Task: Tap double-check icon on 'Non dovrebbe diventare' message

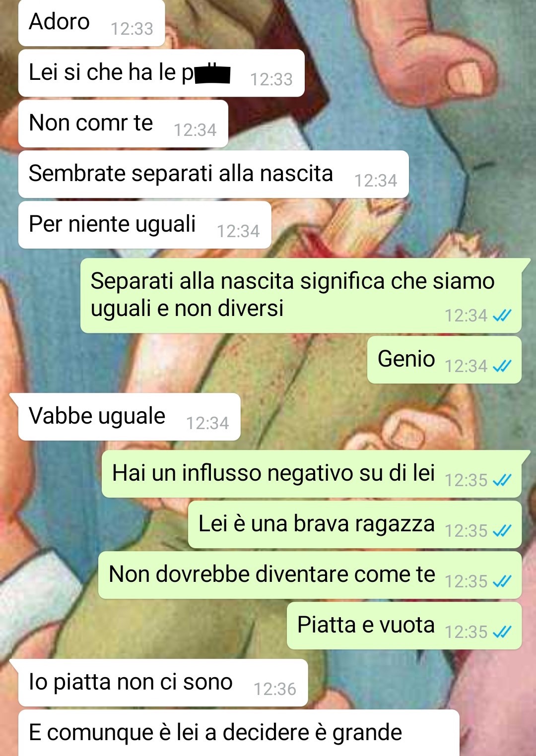Action: tap(502, 581)
